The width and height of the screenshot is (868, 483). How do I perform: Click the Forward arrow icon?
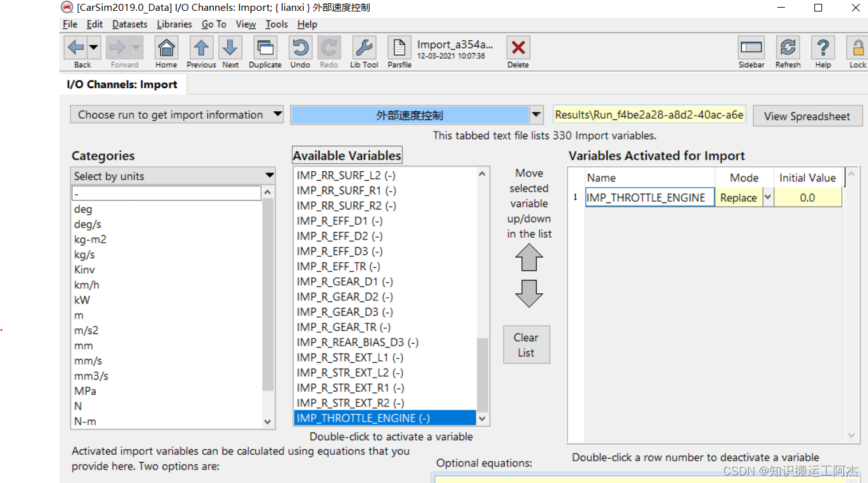118,47
